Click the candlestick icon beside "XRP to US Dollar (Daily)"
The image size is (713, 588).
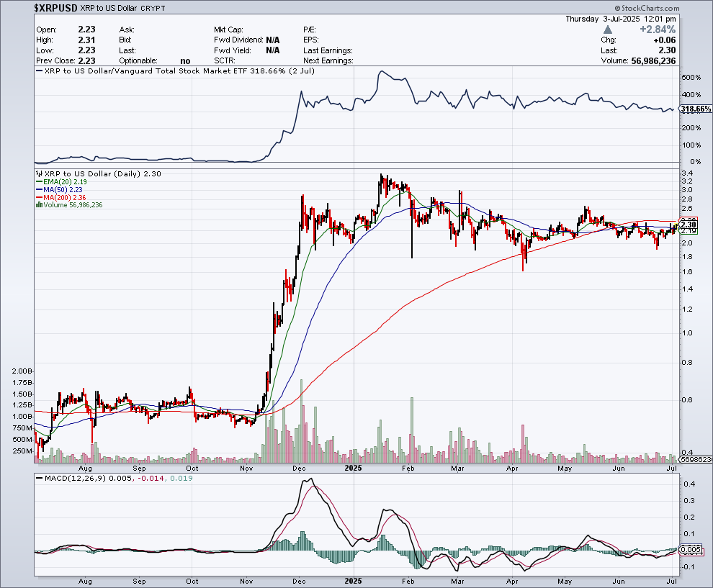click(40, 173)
